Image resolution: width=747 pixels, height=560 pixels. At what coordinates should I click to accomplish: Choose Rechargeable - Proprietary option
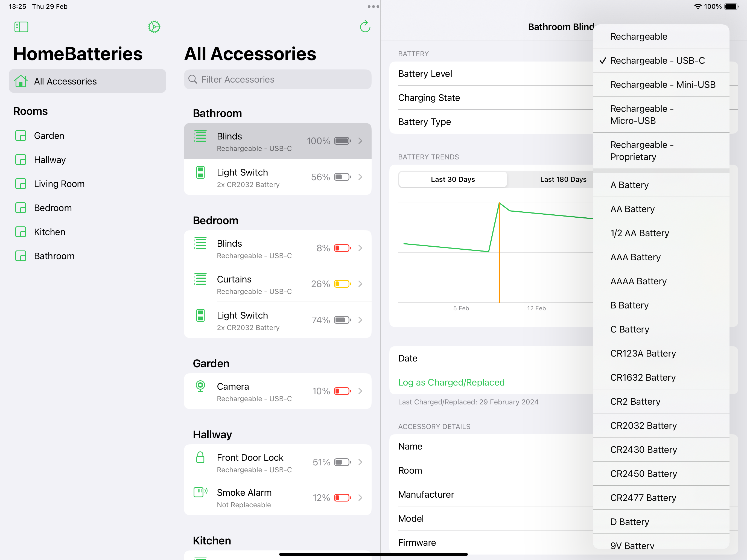click(661, 151)
